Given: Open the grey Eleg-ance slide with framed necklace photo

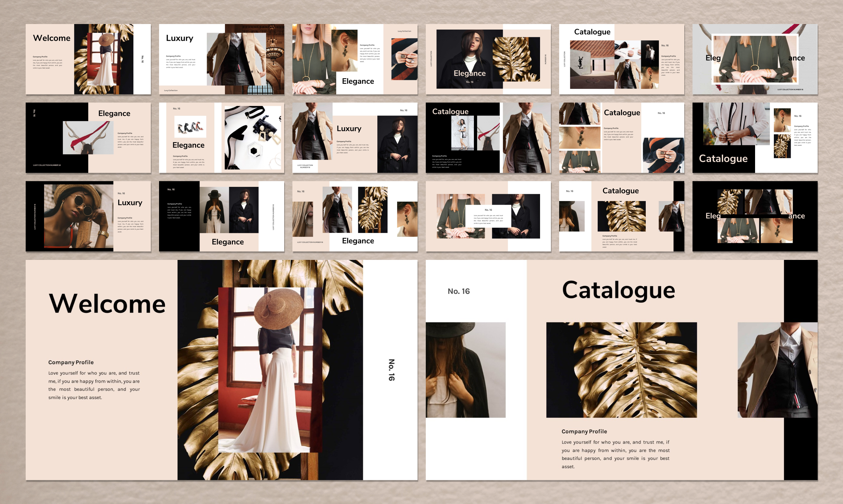Looking at the screenshot, I should click(x=755, y=59).
